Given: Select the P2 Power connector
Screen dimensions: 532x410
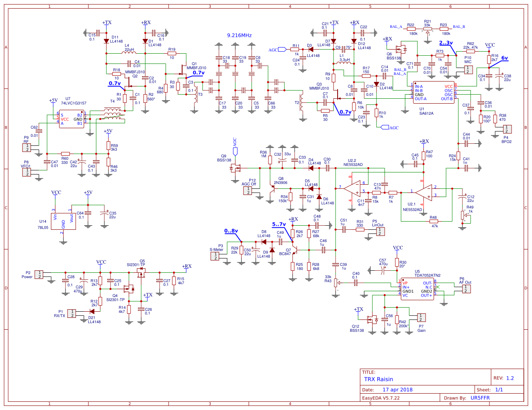Looking at the screenshot, I should (39, 274).
